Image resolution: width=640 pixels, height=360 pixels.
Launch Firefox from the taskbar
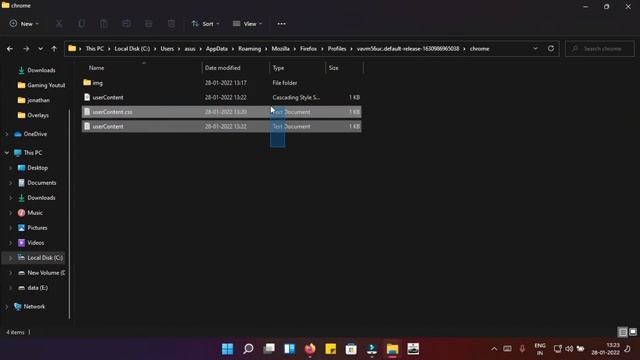[310, 349]
